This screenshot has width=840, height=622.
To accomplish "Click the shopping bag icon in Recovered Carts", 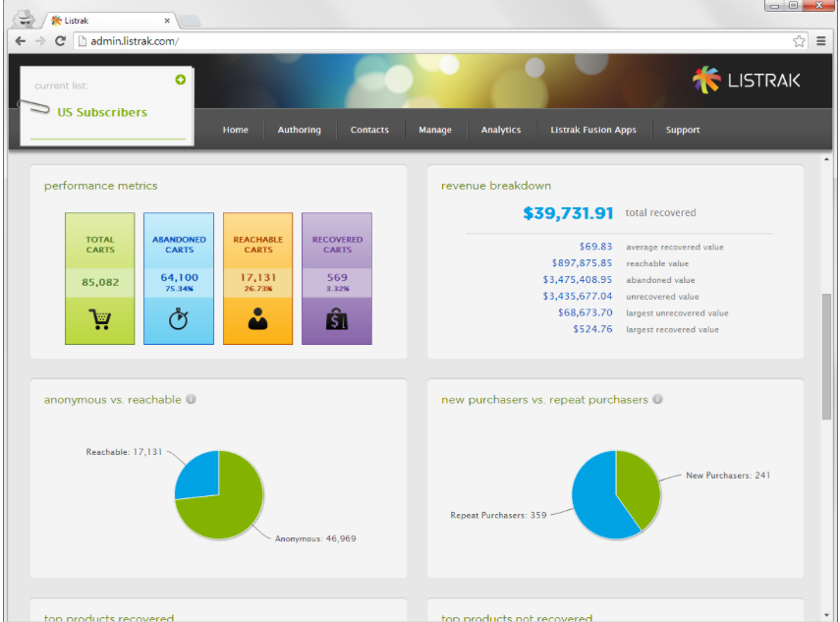I will pyautogui.click(x=337, y=318).
